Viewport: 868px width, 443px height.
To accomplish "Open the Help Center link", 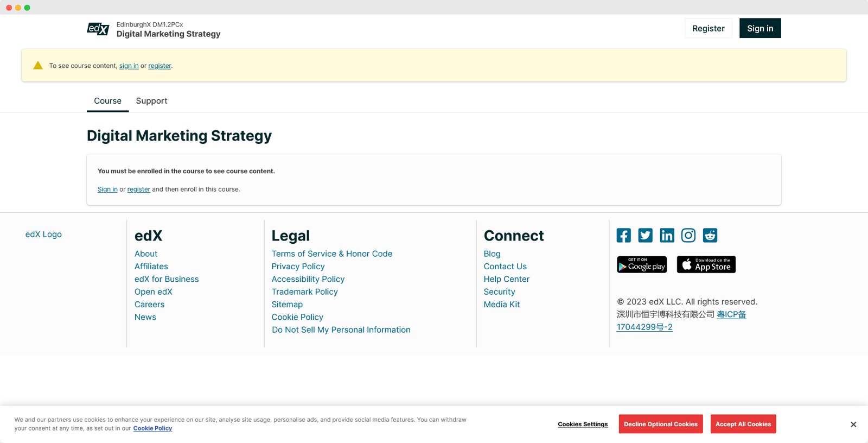I will (x=507, y=279).
